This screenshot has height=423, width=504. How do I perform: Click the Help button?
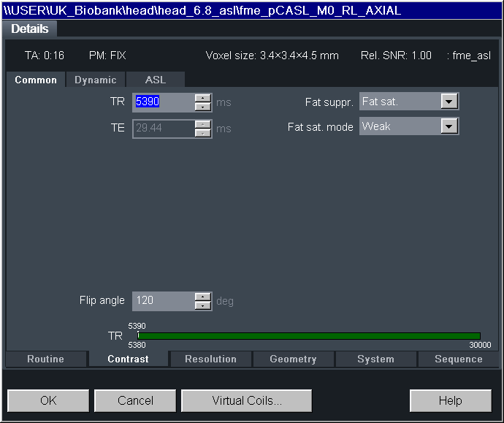(450, 400)
